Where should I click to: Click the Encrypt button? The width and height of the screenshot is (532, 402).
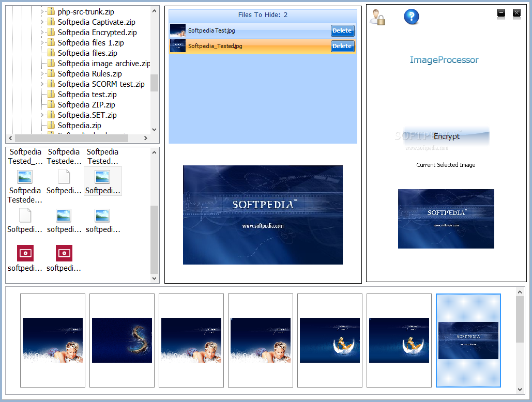[x=447, y=136]
